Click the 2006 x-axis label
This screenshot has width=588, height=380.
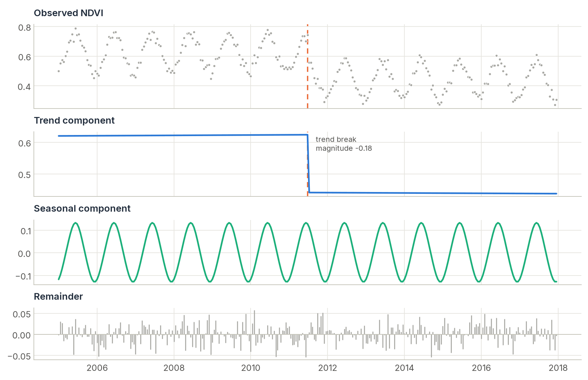point(97,368)
